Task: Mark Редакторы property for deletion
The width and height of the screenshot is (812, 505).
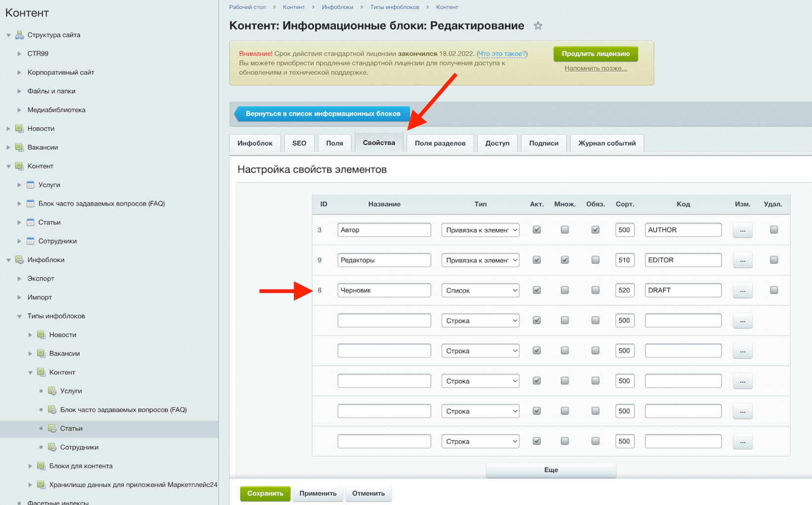Action: (774, 260)
